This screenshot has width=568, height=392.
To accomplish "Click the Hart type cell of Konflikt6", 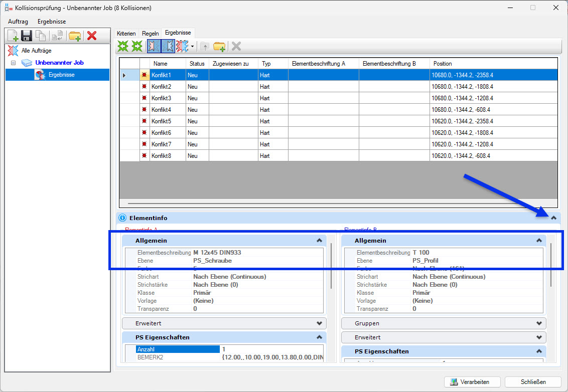I will click(x=273, y=132).
